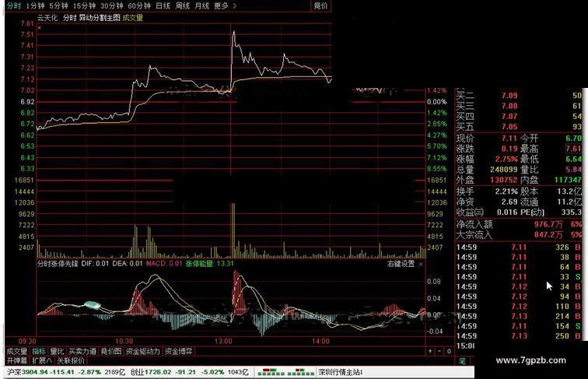
Task: Select the 5分钟 period tab
Action: pos(58,5)
